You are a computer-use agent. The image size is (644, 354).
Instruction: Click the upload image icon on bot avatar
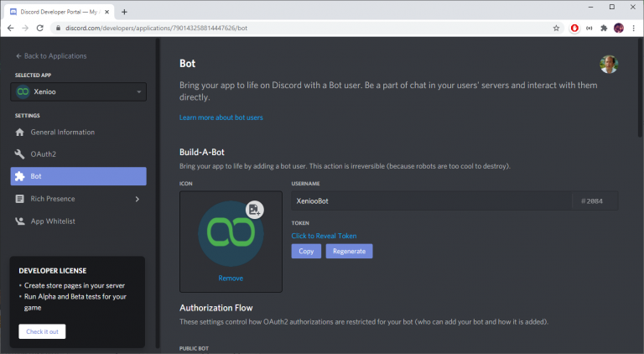(255, 210)
